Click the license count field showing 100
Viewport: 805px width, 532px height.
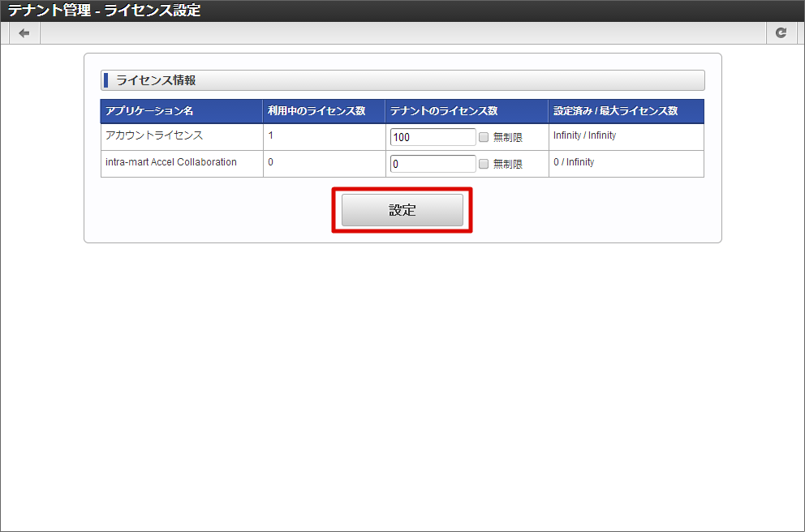pos(432,136)
